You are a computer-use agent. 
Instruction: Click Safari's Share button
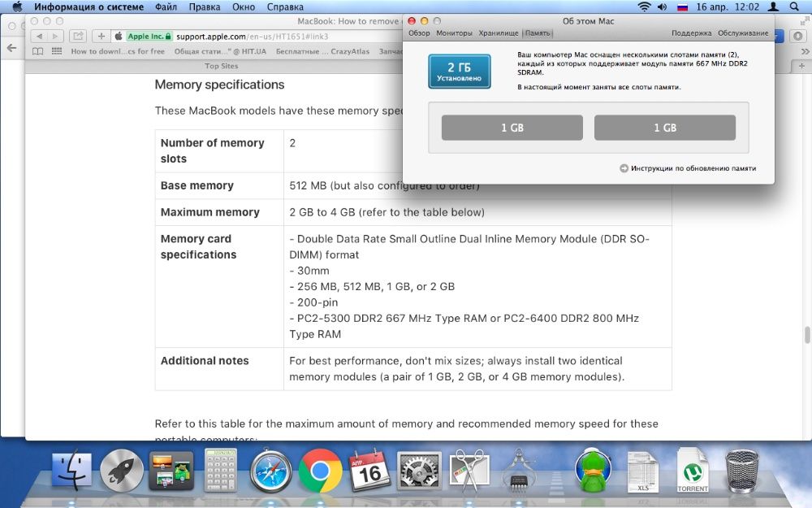(x=78, y=37)
